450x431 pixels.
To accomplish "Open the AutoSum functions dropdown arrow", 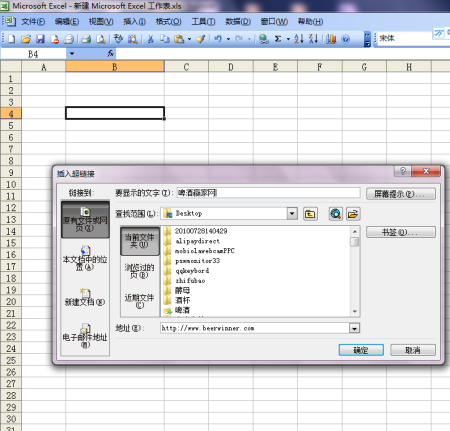I will (288, 39).
